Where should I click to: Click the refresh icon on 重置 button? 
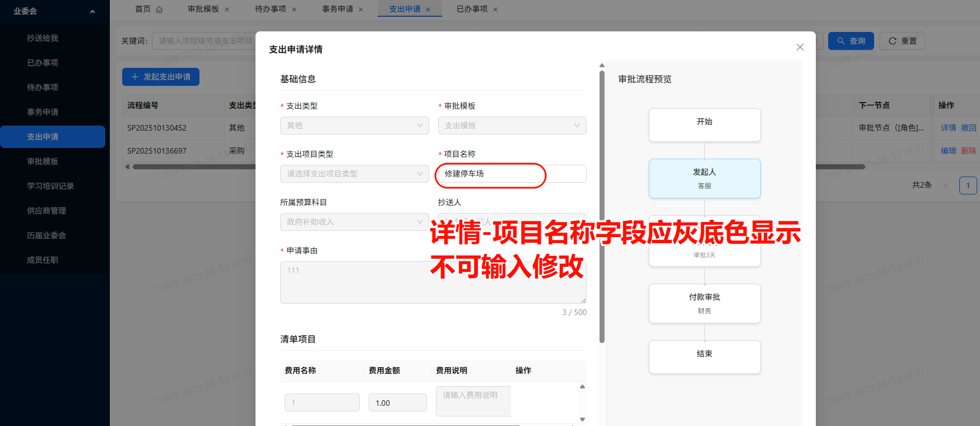click(x=893, y=41)
